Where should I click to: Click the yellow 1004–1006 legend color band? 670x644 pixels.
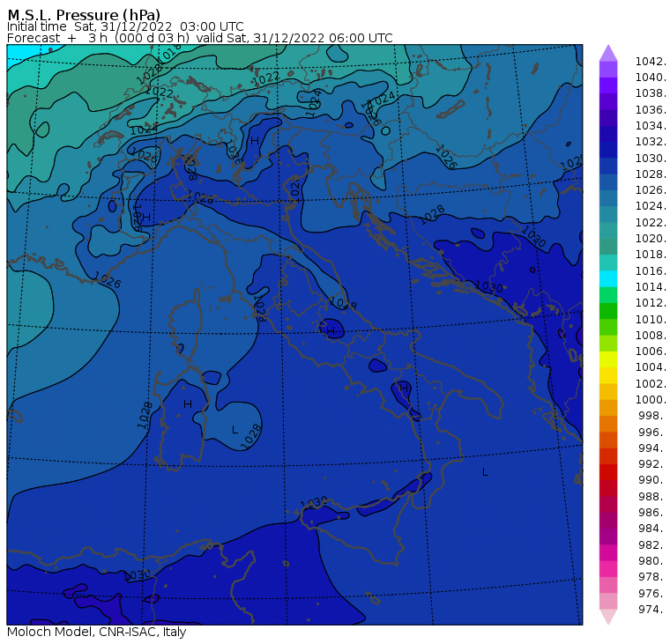coord(608,359)
